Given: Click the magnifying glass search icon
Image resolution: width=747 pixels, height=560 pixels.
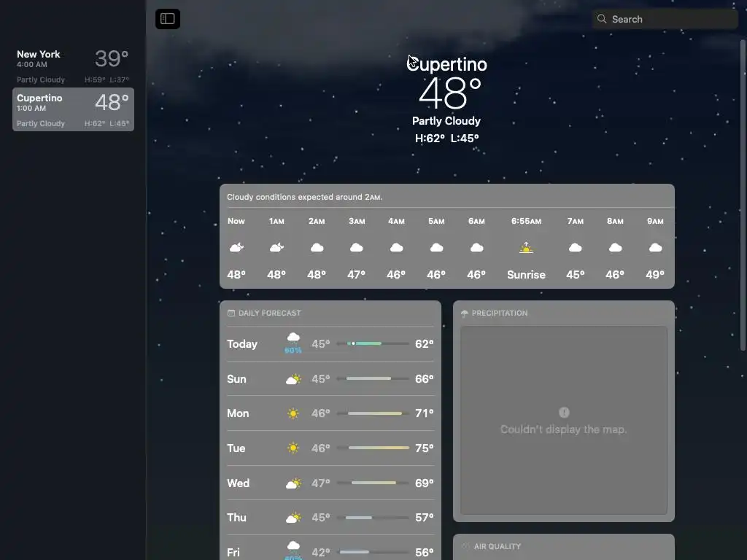Looking at the screenshot, I should (x=602, y=19).
